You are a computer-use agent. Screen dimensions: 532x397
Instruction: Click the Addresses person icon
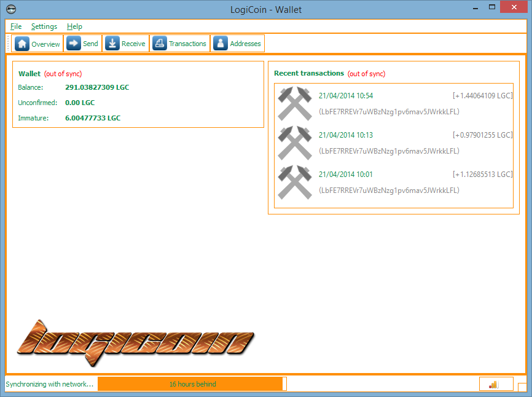(221, 44)
